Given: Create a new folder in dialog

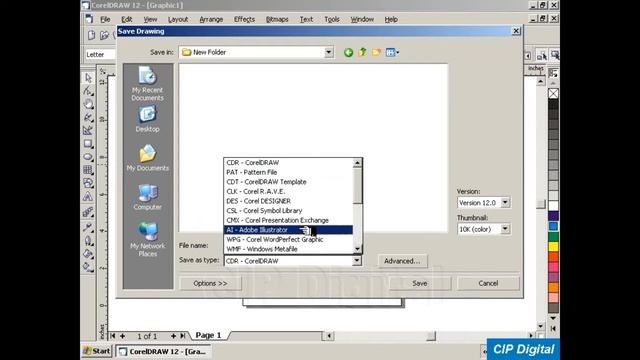Looking at the screenshot, I should [x=376, y=52].
